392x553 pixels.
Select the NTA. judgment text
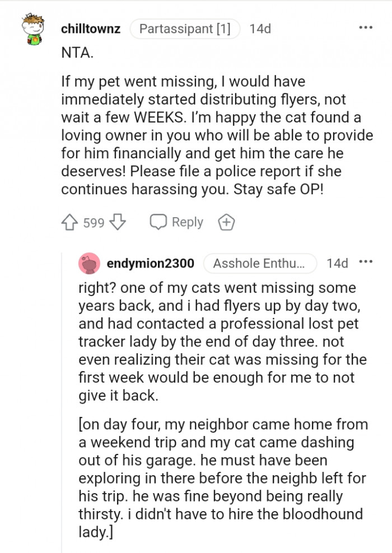click(77, 53)
